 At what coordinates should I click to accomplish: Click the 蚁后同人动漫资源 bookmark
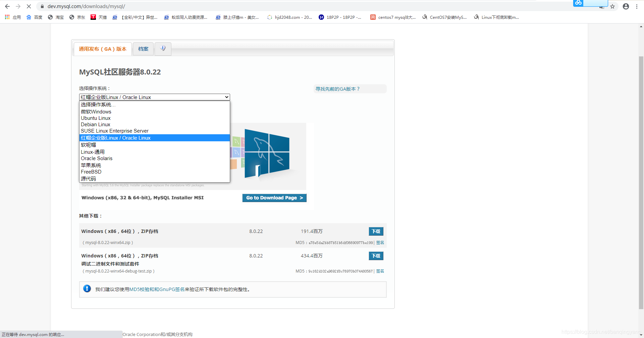[x=186, y=17]
